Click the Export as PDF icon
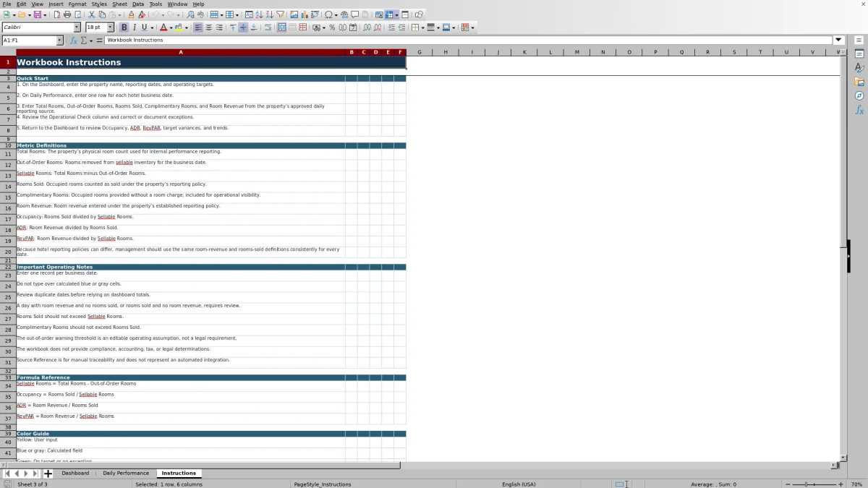The image size is (868, 488). (x=57, y=14)
